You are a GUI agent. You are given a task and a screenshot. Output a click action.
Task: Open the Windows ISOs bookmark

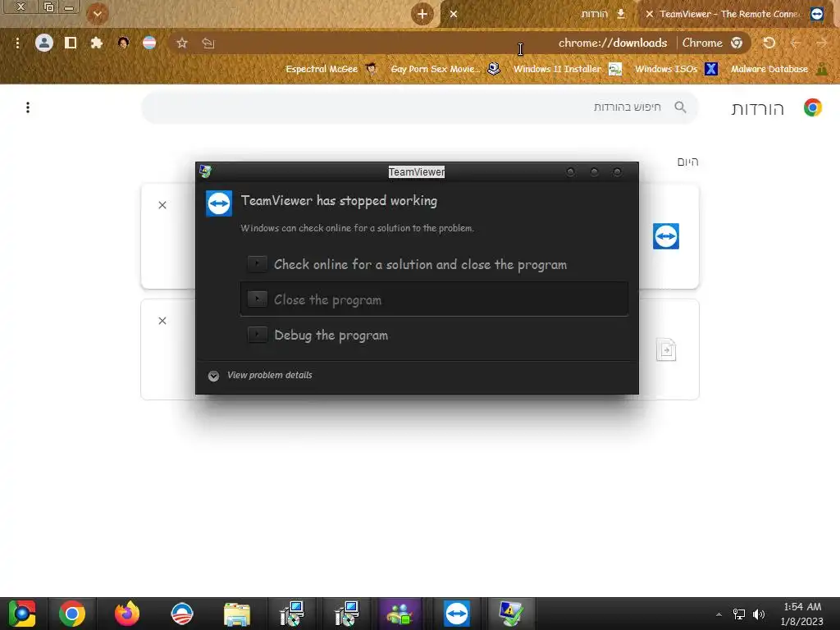click(x=676, y=69)
